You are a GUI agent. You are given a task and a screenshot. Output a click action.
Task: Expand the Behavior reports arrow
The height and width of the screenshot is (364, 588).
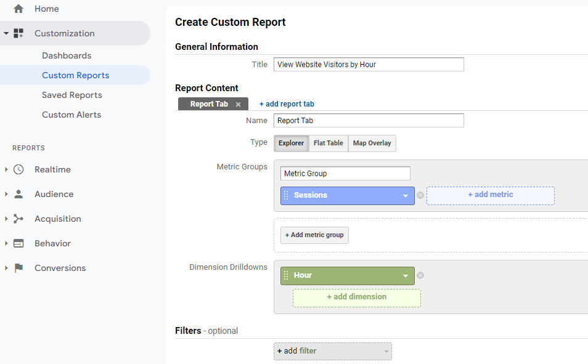(6, 244)
